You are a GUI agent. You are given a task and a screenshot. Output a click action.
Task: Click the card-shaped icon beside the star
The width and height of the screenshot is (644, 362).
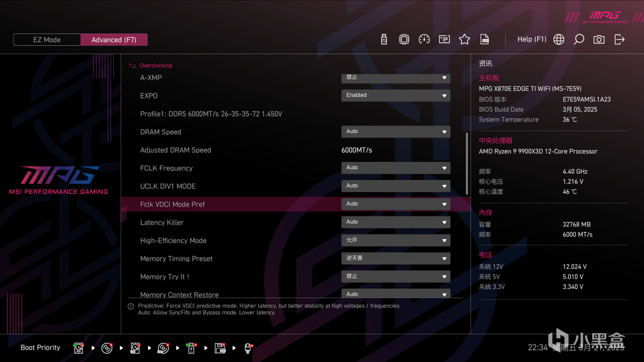pyautogui.click(x=444, y=40)
